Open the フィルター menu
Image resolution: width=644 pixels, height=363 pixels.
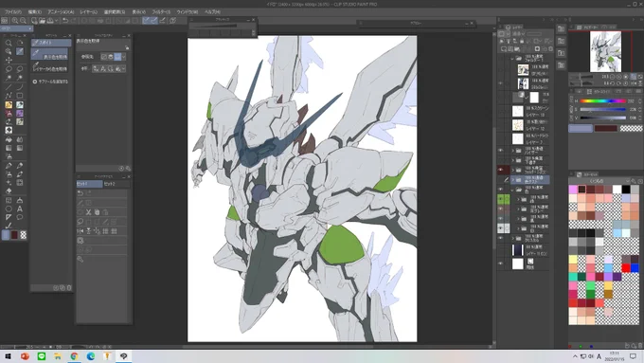[x=161, y=12]
